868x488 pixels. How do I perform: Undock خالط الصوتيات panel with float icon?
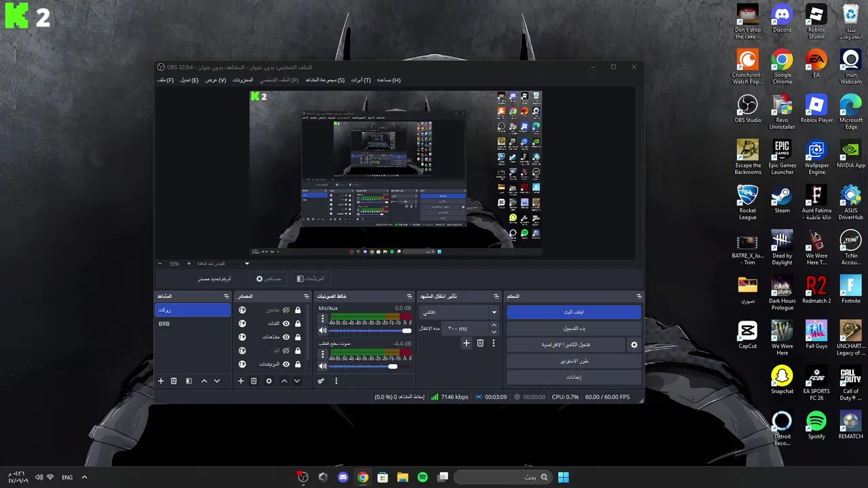410,296
